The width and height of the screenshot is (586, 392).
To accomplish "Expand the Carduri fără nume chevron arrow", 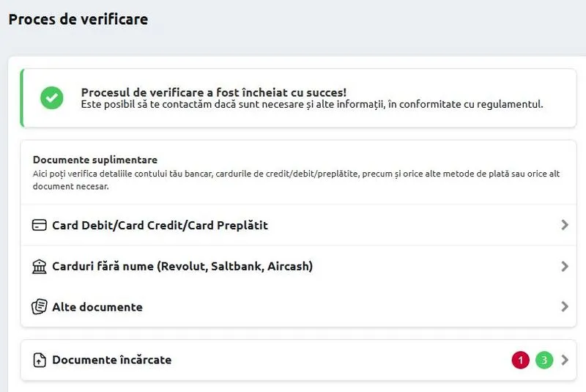I will coord(565,267).
